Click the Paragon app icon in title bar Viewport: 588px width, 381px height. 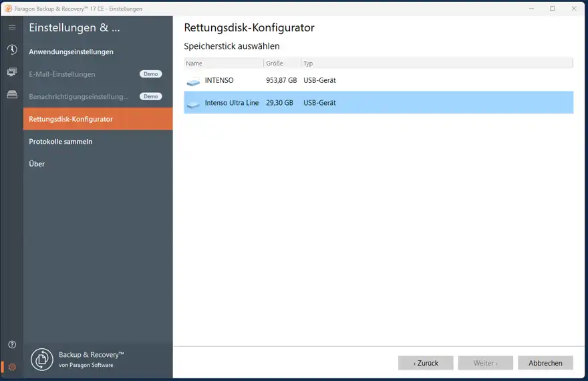coord(8,8)
